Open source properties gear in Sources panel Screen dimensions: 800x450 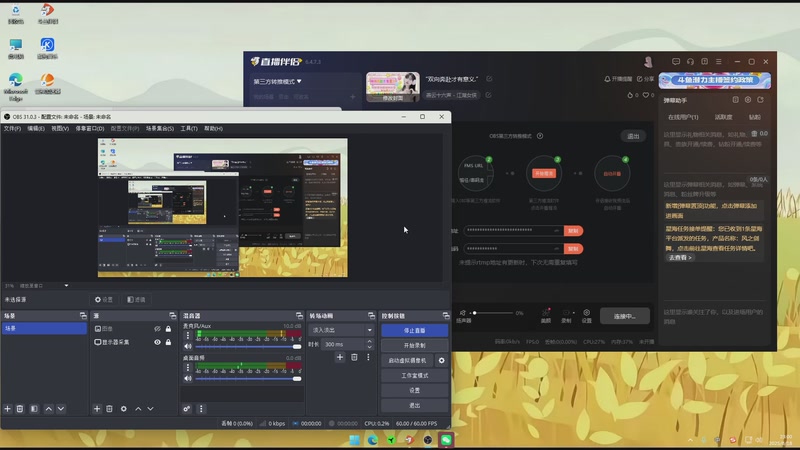[123, 409]
